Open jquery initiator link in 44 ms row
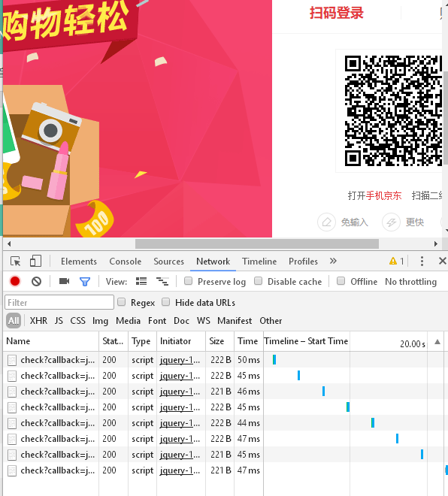 pyautogui.click(x=180, y=423)
